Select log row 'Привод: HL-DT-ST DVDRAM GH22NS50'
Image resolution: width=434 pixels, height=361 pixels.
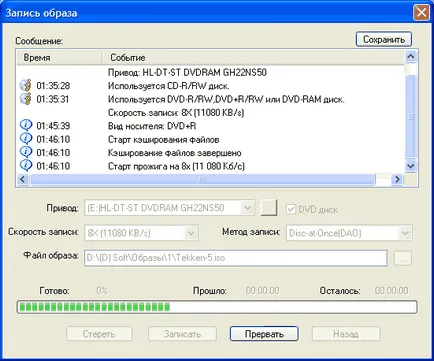tap(211, 72)
